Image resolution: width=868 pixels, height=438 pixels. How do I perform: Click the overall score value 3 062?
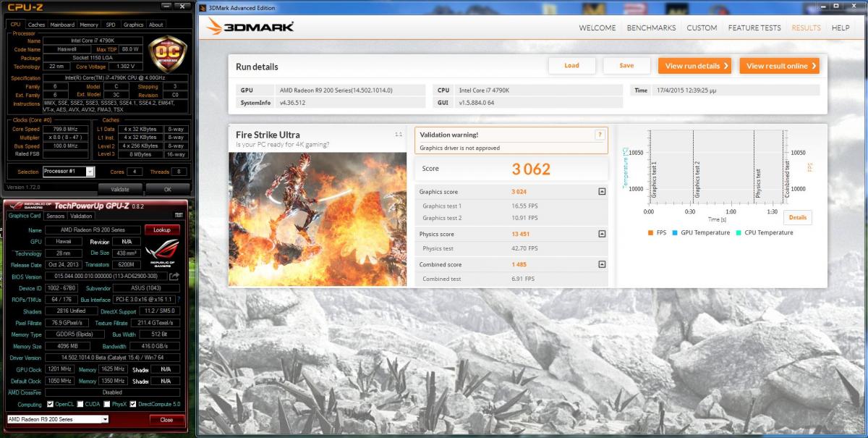point(531,169)
